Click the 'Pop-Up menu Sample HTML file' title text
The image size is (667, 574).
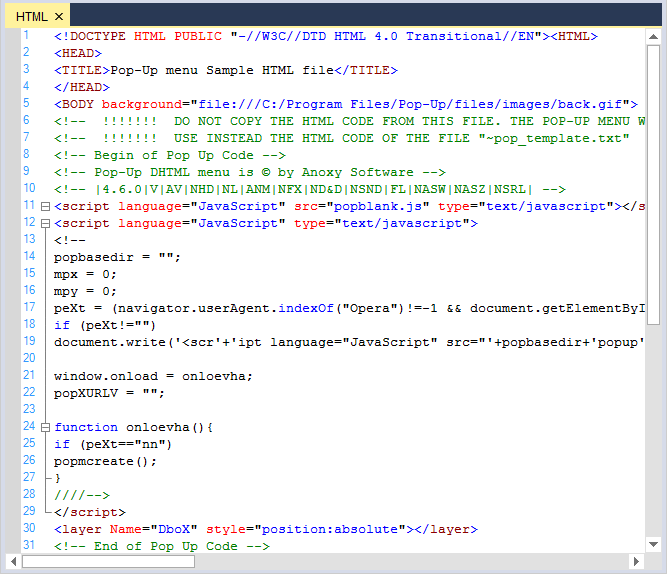pyautogui.click(x=222, y=70)
